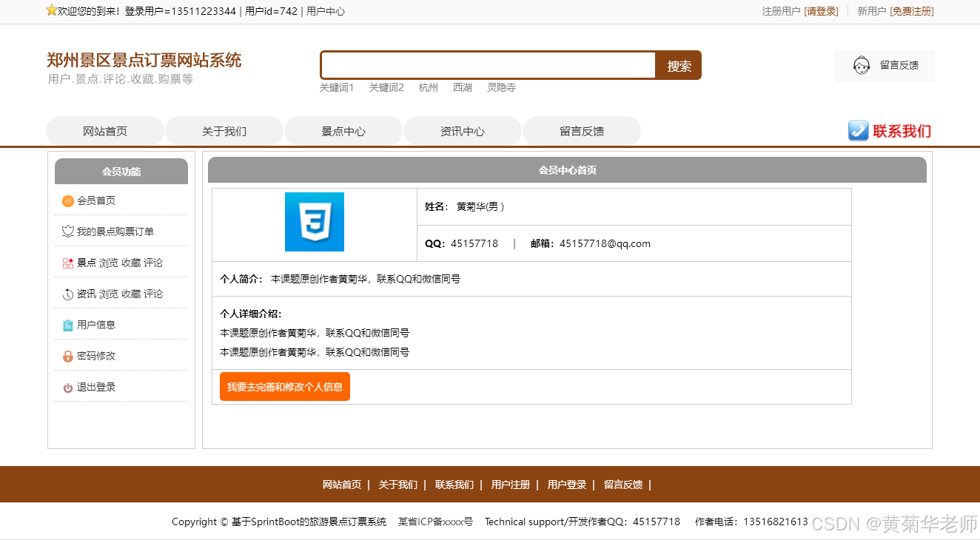Open 网站首页 in the navigation bar
Screen dimensions: 980x540
pyautogui.click(x=105, y=131)
